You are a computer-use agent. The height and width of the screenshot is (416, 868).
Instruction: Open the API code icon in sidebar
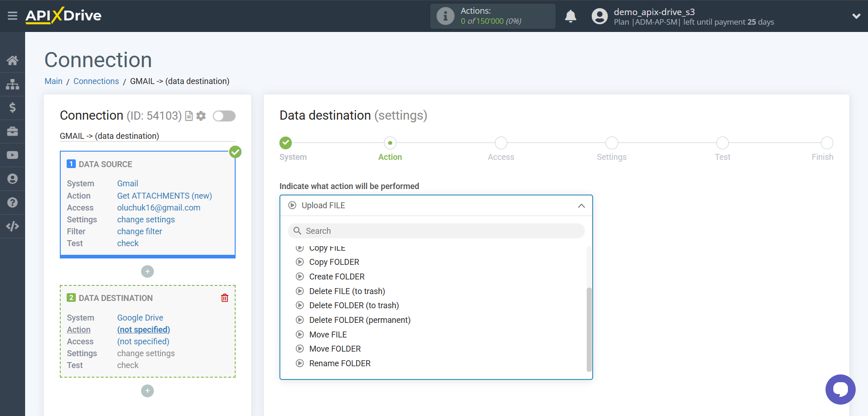tap(12, 226)
